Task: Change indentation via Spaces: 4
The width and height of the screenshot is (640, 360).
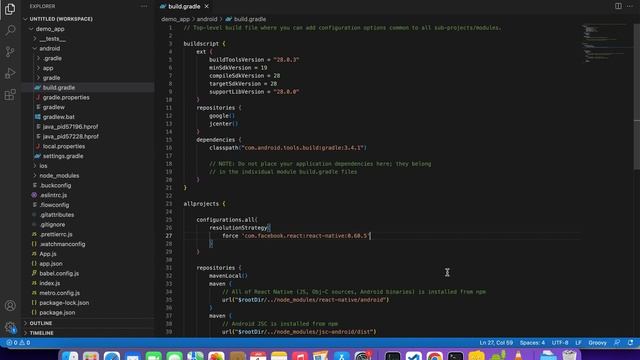Action: 532,342
